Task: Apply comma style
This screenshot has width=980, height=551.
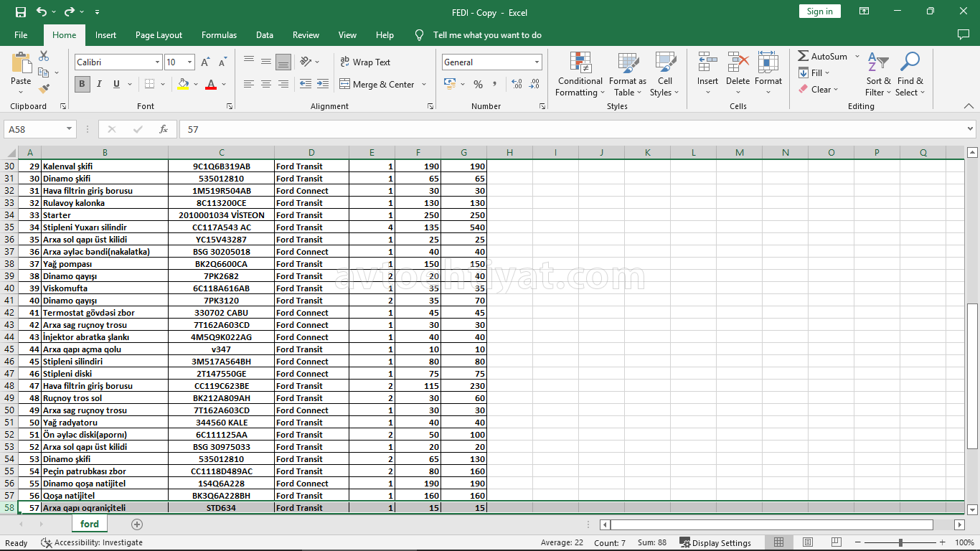Action: point(496,84)
